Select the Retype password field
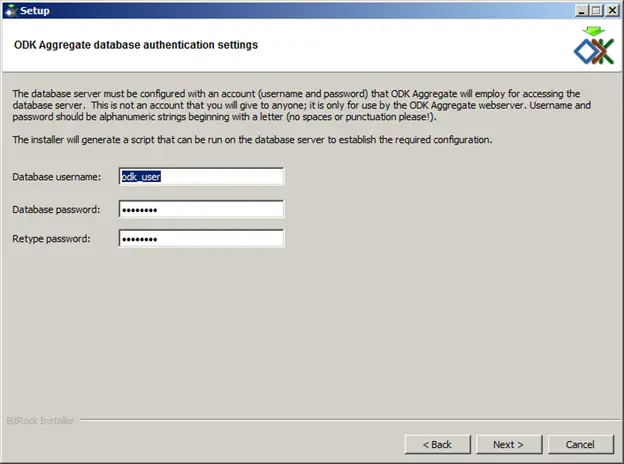The image size is (624, 464). click(x=201, y=238)
